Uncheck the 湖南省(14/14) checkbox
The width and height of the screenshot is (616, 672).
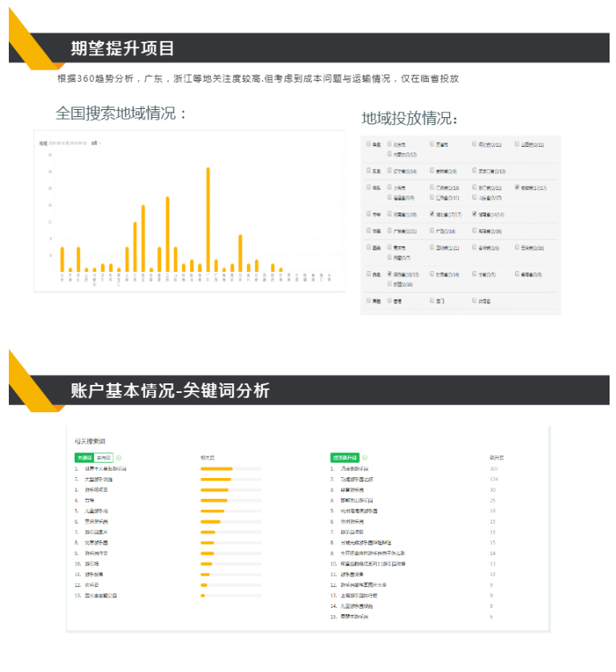[475, 214]
